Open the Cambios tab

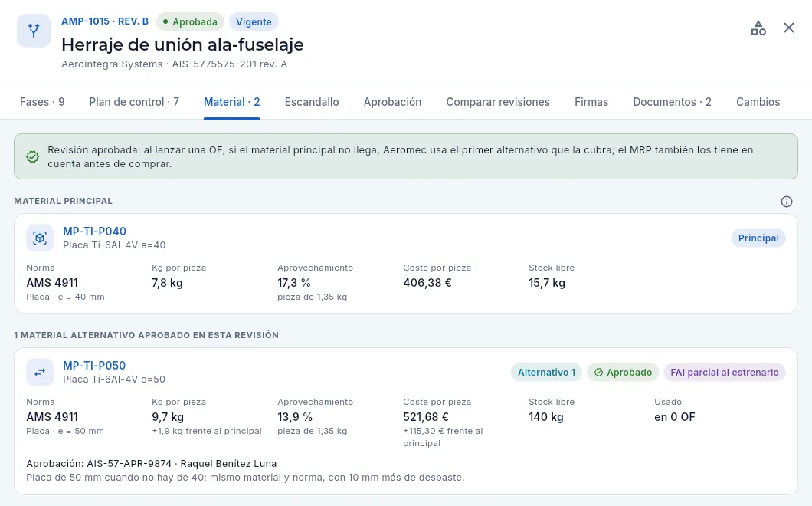[x=758, y=102]
